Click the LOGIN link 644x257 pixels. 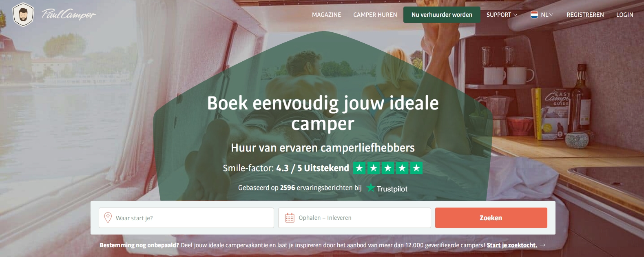click(624, 15)
